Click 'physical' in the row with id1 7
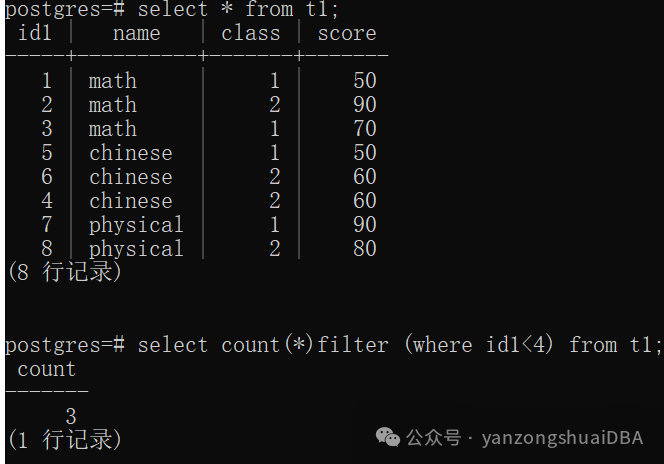Screen dimensions: 664x464 click(136, 225)
